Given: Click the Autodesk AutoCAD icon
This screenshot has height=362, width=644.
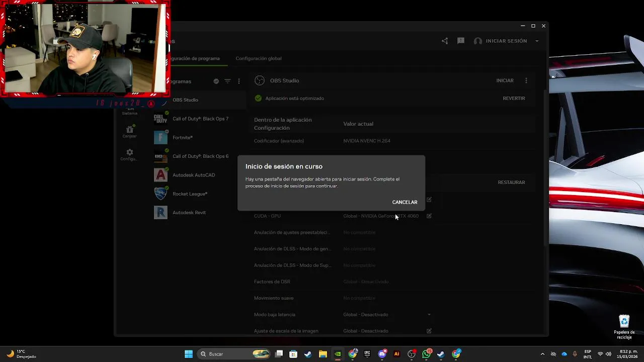Looking at the screenshot, I should 160,175.
